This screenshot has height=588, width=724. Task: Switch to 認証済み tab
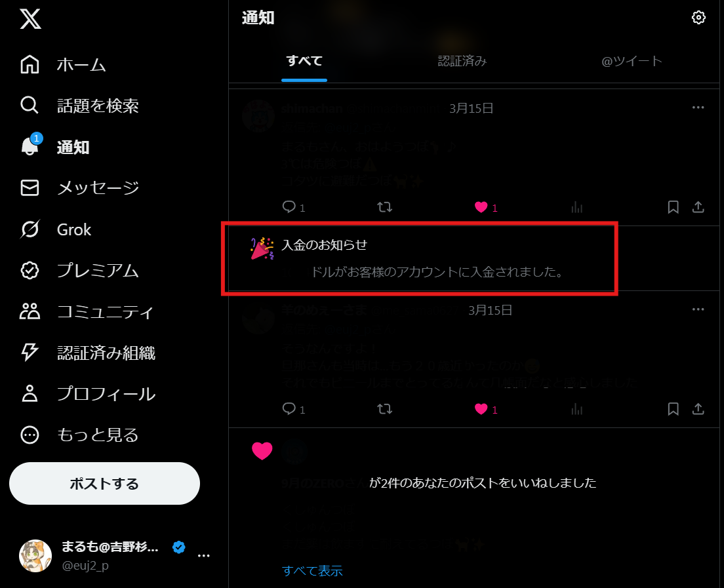tap(462, 61)
